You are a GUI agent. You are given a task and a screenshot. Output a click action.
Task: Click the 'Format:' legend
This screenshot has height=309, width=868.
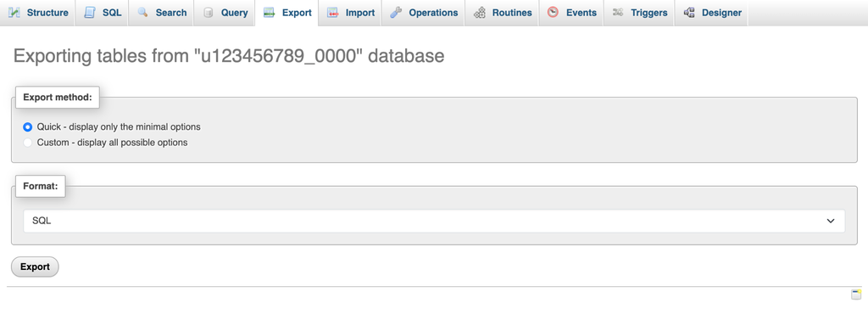41,187
